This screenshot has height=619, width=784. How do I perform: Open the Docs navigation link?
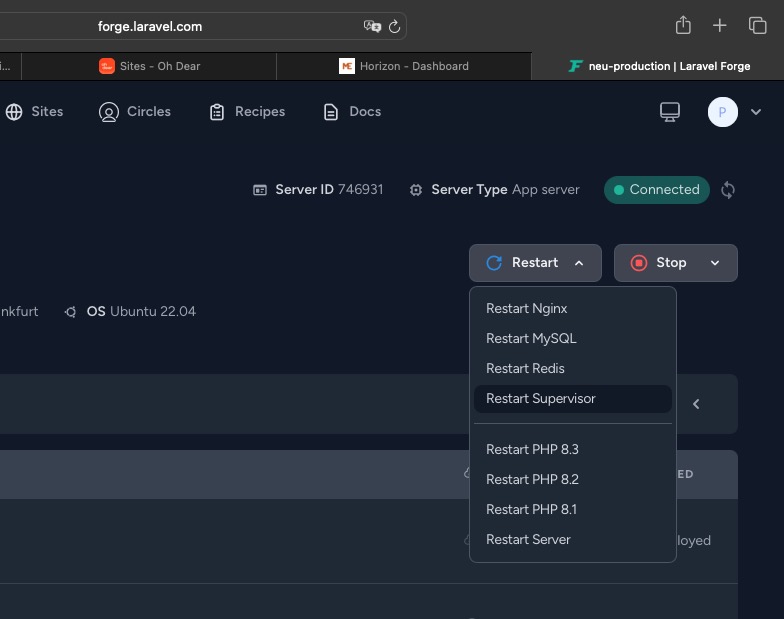pos(352,112)
